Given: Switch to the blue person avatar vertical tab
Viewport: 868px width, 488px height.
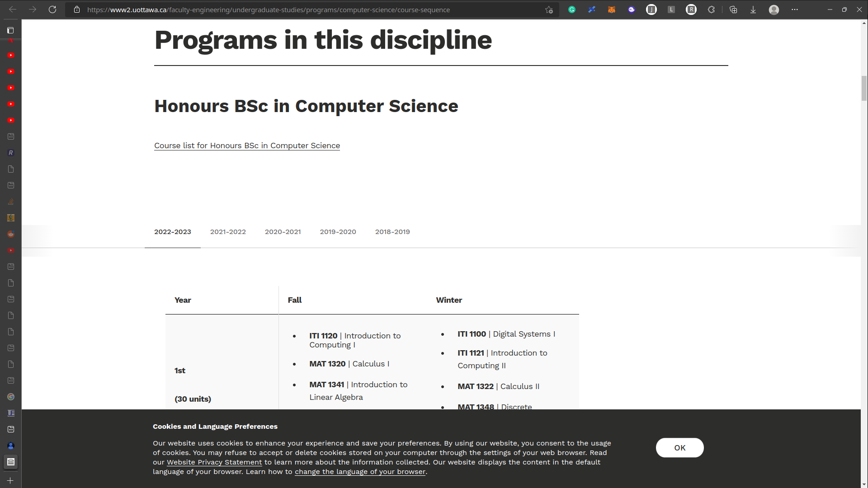Looking at the screenshot, I should (11, 446).
